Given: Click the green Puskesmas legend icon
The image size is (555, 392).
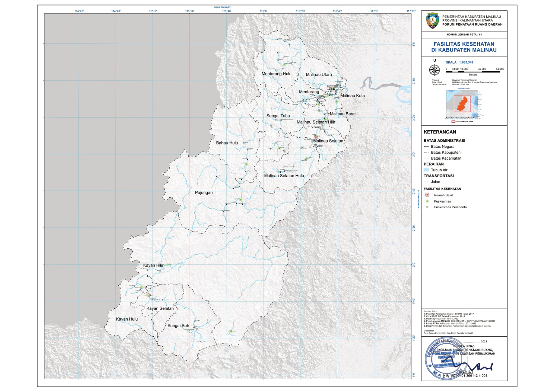Looking at the screenshot, I should pyautogui.click(x=427, y=201).
